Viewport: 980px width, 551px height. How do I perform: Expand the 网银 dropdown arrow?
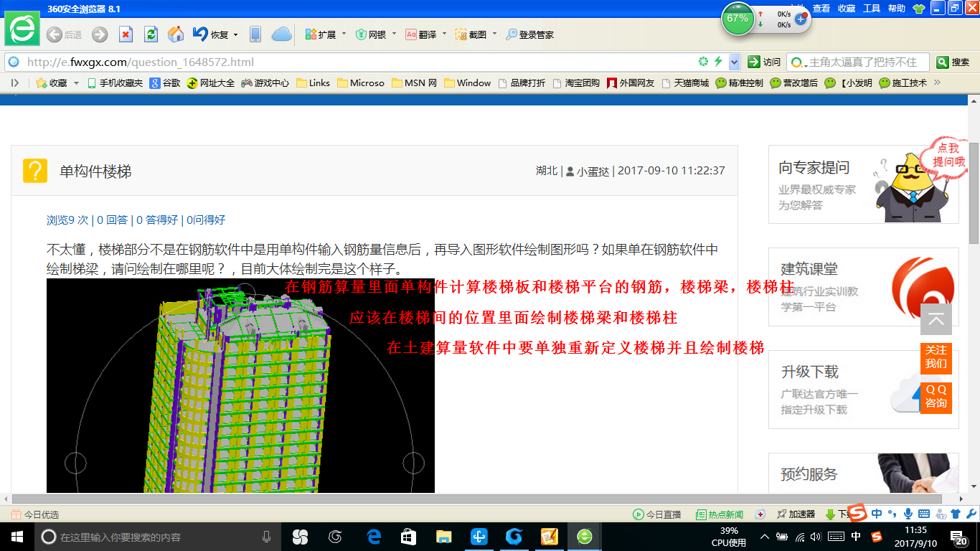394,34
